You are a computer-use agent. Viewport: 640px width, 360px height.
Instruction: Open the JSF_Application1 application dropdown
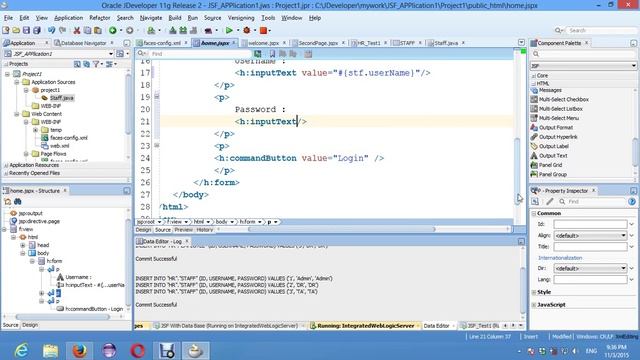[111, 54]
